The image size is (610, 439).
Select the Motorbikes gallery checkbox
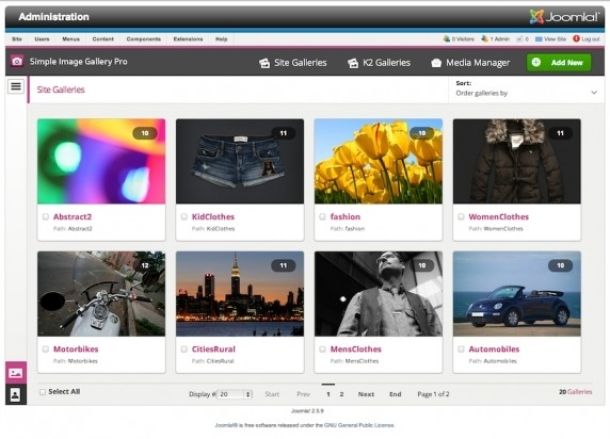[x=45, y=349]
